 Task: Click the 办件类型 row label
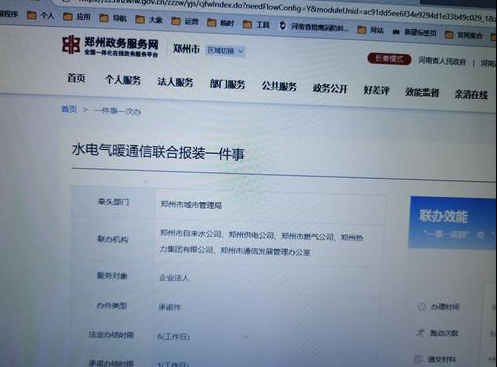112,305
